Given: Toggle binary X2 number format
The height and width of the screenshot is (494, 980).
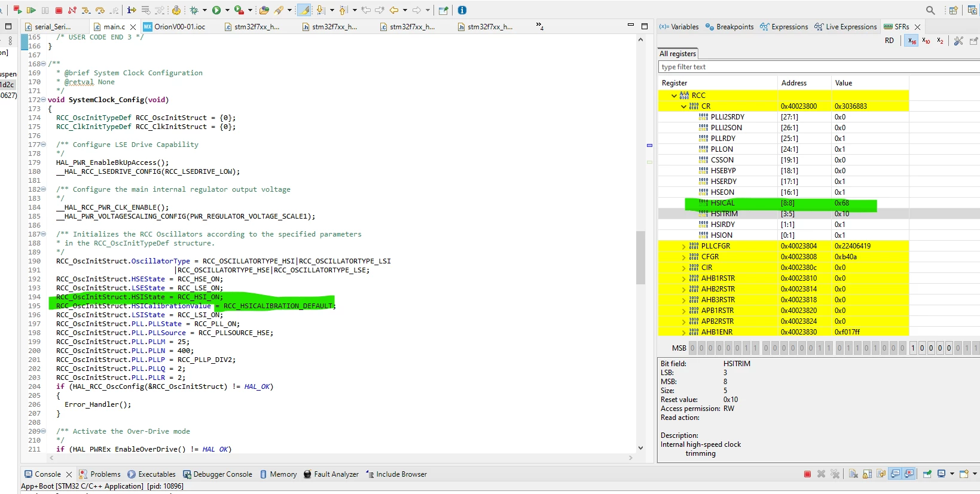Looking at the screenshot, I should (940, 41).
